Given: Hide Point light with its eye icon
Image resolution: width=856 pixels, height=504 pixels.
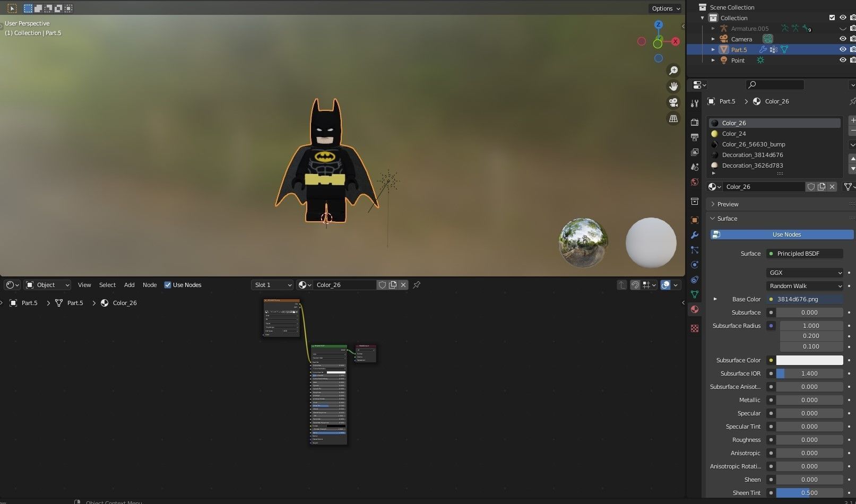Looking at the screenshot, I should [843, 60].
